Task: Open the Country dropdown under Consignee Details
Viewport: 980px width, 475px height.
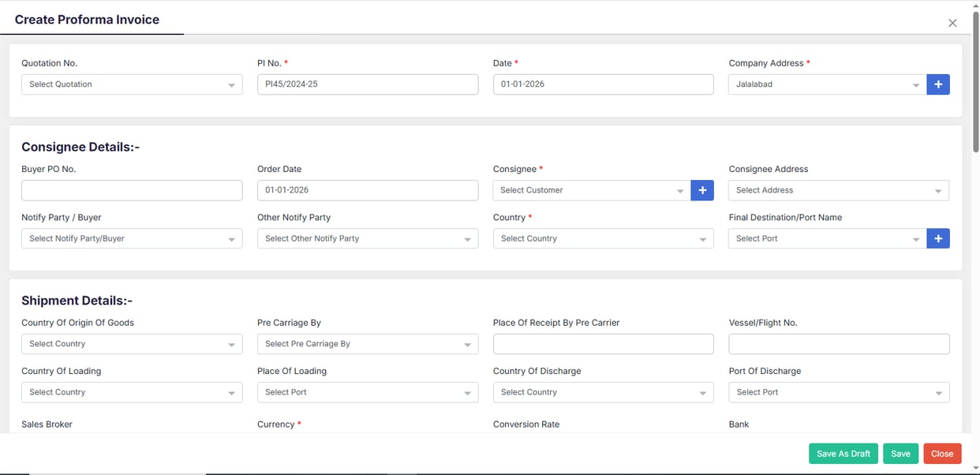Action: tap(603, 237)
